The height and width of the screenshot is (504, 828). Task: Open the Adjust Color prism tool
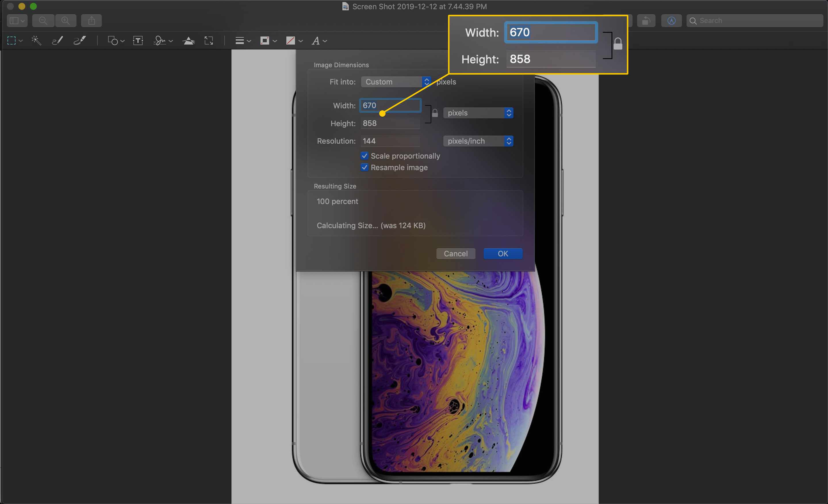click(189, 41)
